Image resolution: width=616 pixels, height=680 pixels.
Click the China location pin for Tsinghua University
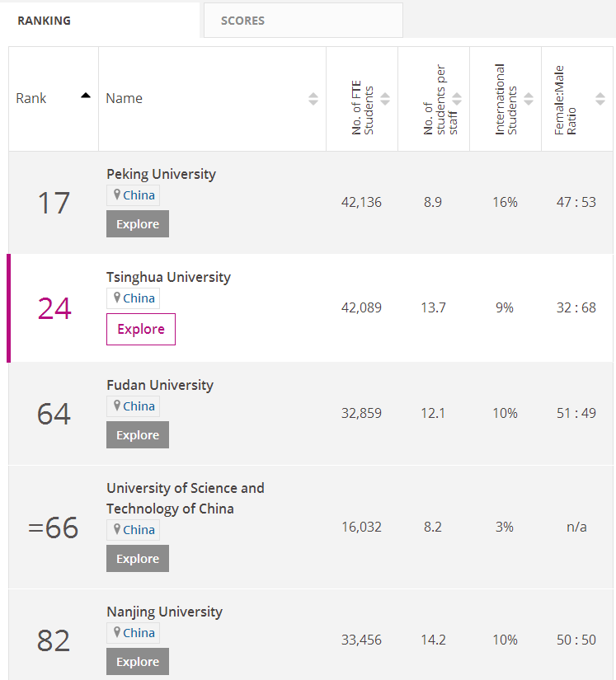[x=133, y=298]
